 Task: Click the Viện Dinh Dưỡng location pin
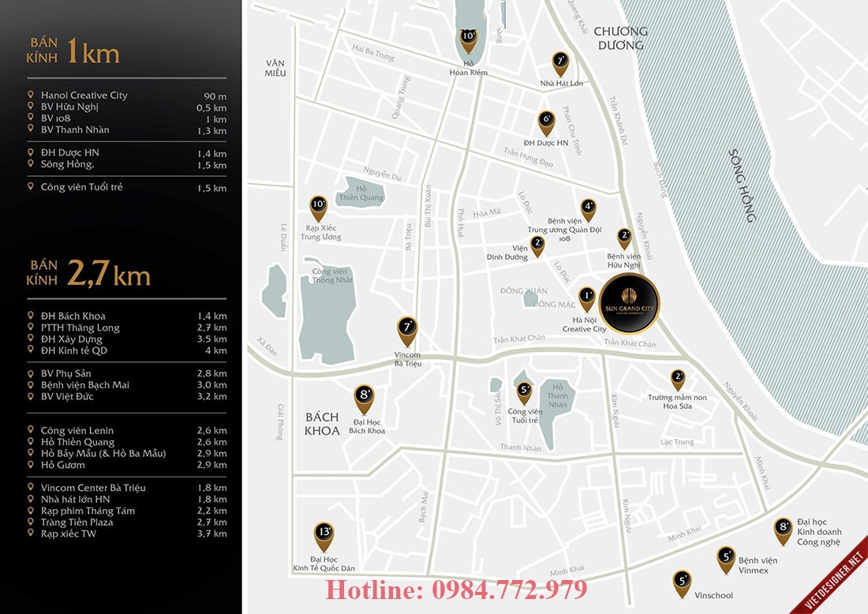coord(537,245)
